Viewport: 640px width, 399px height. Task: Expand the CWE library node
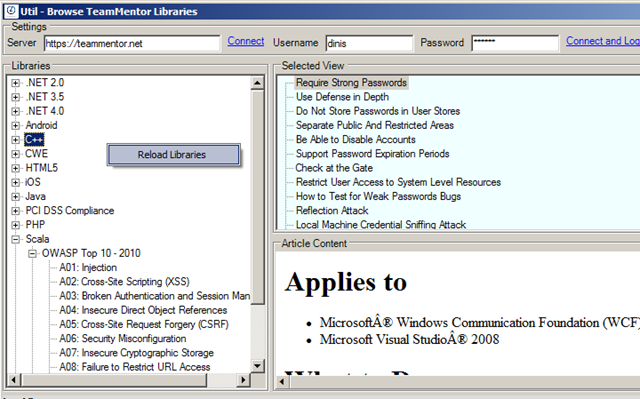16,154
